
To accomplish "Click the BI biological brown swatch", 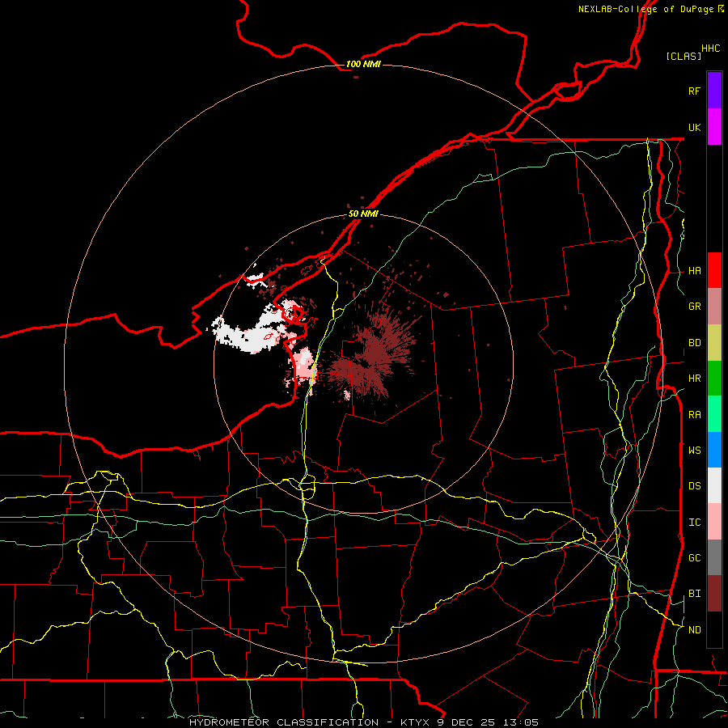I will [714, 594].
